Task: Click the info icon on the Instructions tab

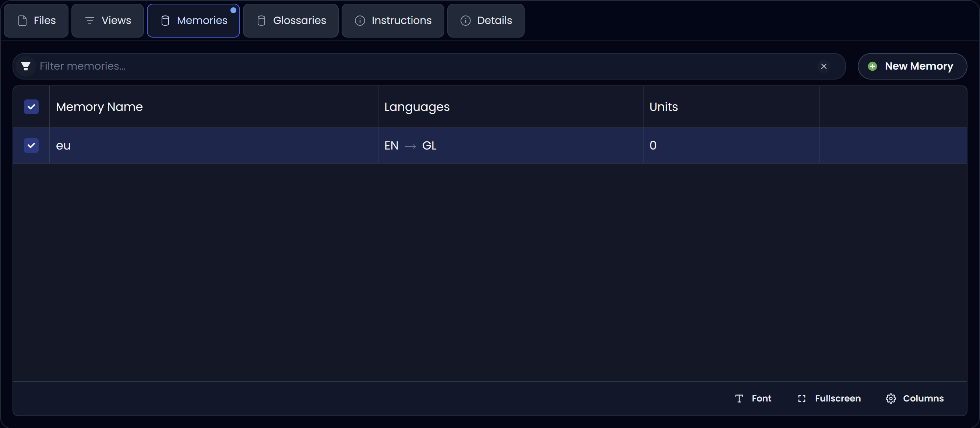Action: coord(360,21)
